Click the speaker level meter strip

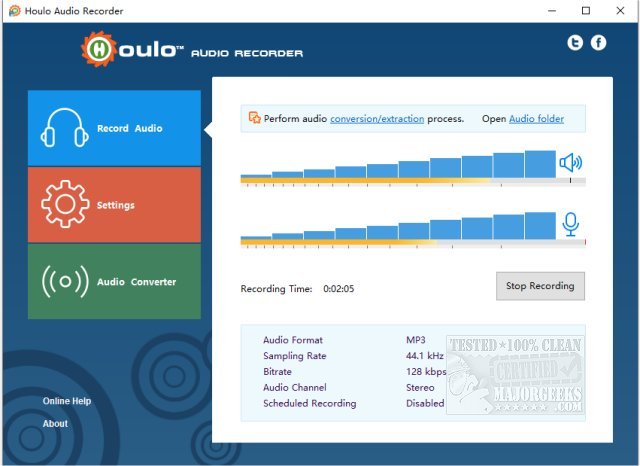click(413, 181)
